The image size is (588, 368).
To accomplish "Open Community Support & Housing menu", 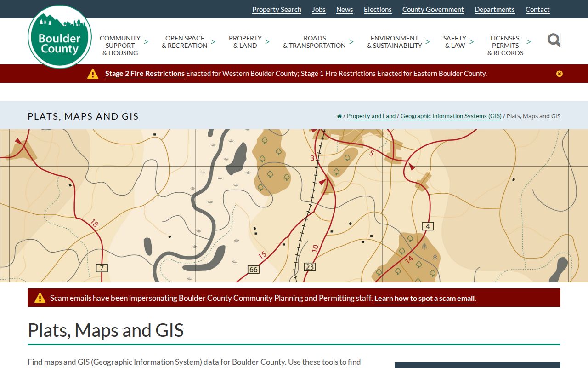I will coord(120,46).
